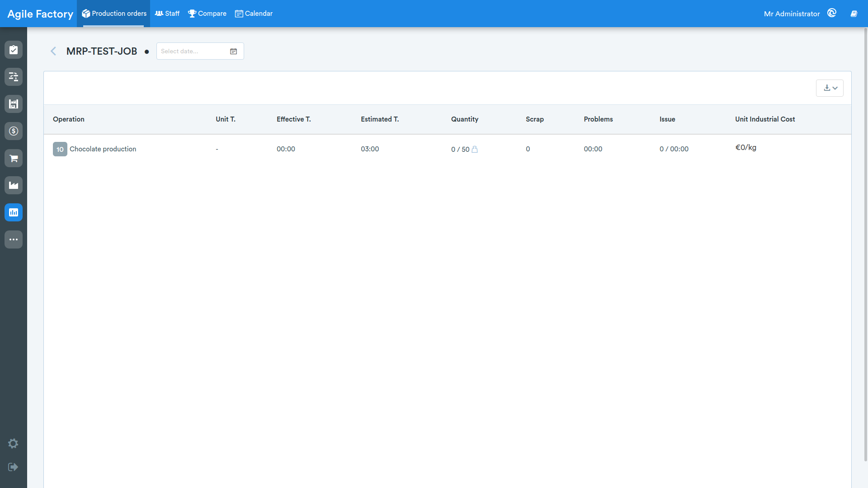This screenshot has width=868, height=488.
Task: Click the operation number 10 badge
Action: (60, 149)
